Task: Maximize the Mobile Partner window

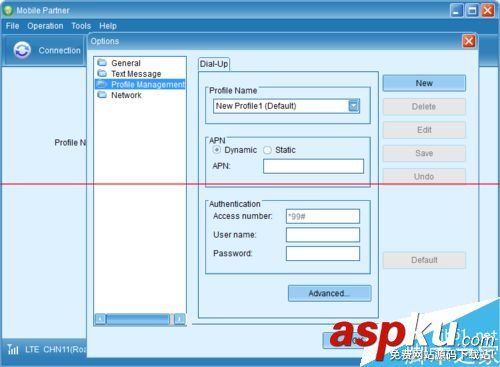Action: [x=472, y=11]
